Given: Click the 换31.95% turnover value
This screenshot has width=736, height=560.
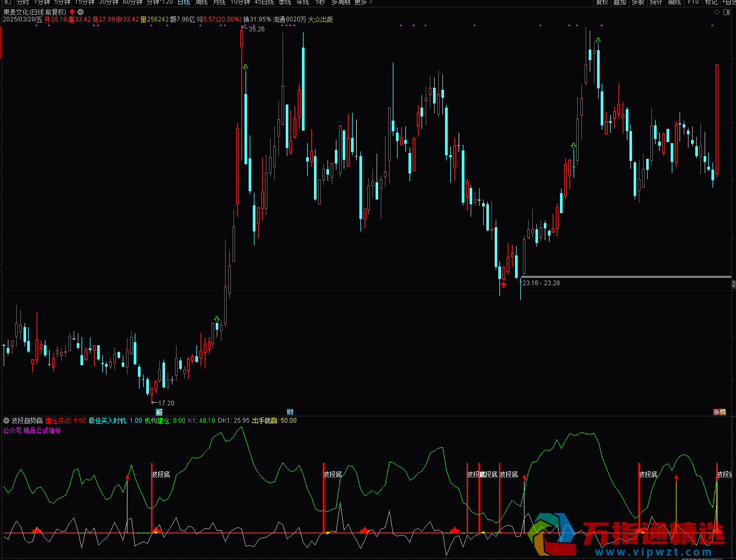Looking at the screenshot, I should pos(258,19).
